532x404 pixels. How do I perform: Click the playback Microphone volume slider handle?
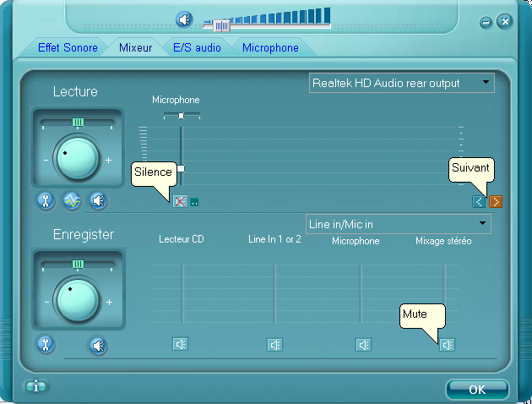pos(180,169)
